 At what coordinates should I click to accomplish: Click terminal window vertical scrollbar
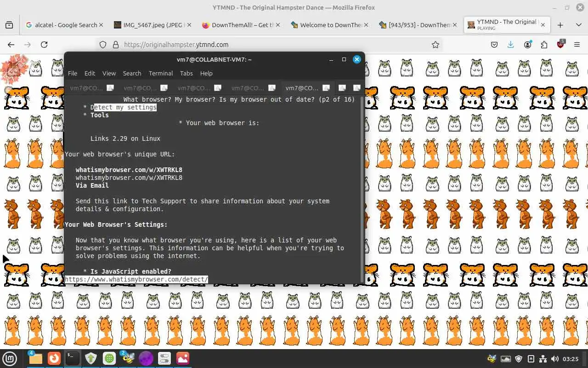click(x=362, y=189)
